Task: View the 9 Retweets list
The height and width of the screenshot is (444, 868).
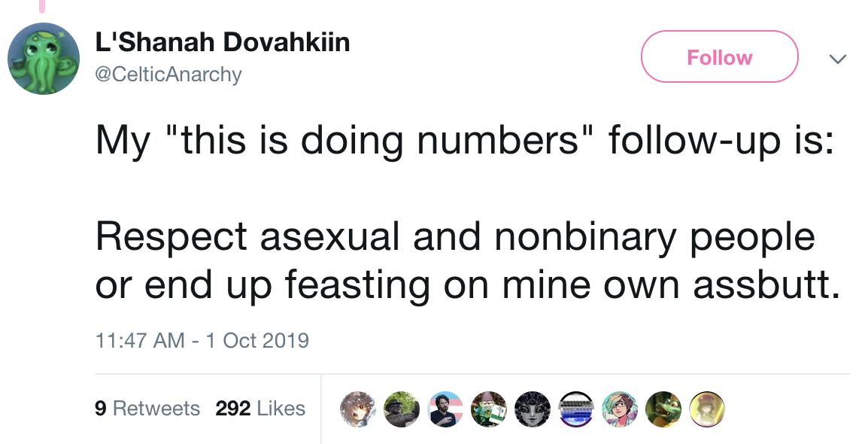Action: pyautogui.click(x=147, y=409)
